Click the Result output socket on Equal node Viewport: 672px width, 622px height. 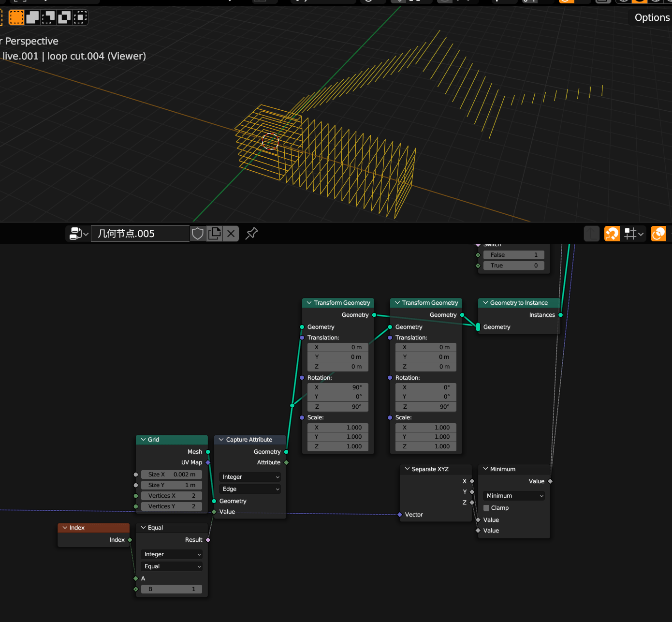point(208,540)
